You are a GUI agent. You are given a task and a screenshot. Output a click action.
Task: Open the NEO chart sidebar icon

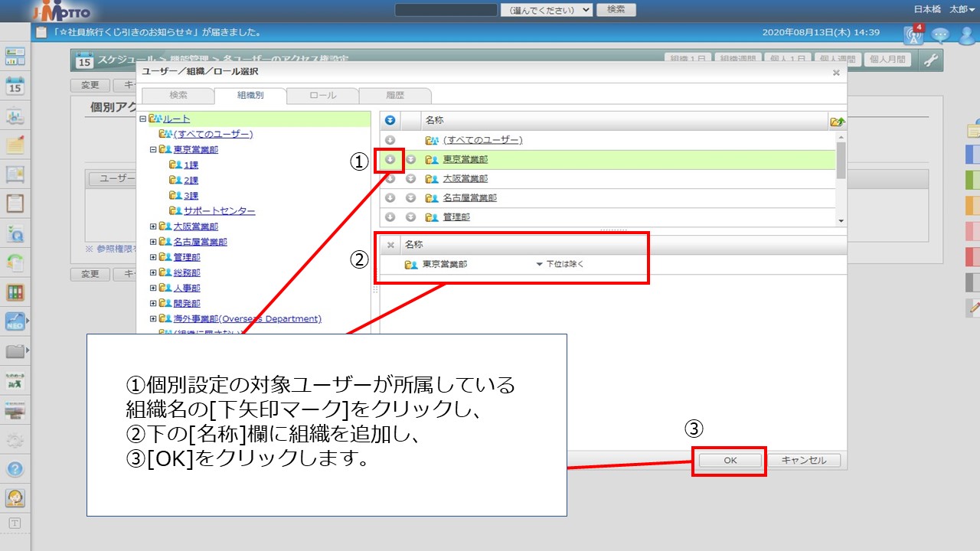(15, 321)
